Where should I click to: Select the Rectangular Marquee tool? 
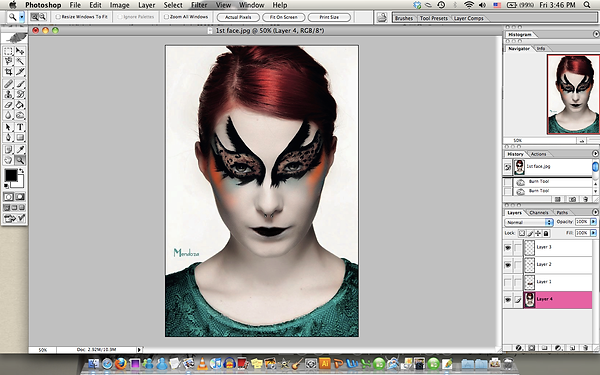click(x=8, y=51)
